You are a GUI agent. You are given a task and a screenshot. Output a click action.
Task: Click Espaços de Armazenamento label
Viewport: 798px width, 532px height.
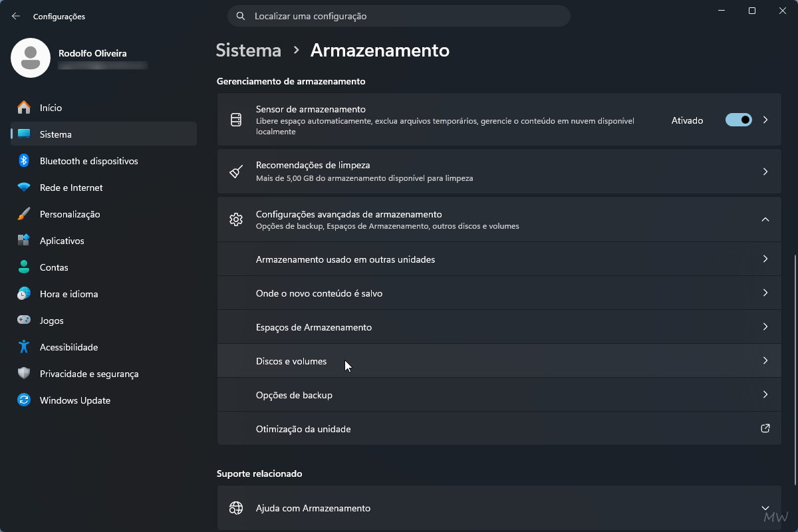[314, 327]
